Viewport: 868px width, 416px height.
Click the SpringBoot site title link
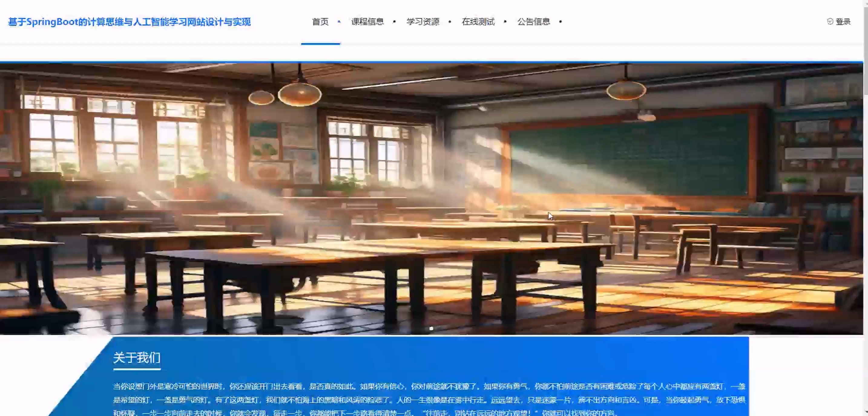tap(130, 22)
